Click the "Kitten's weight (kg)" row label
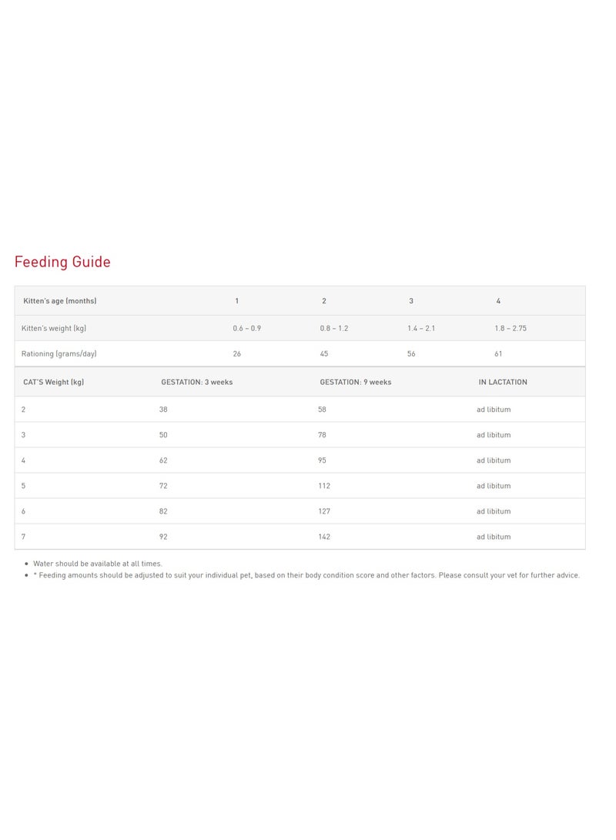 click(x=54, y=328)
